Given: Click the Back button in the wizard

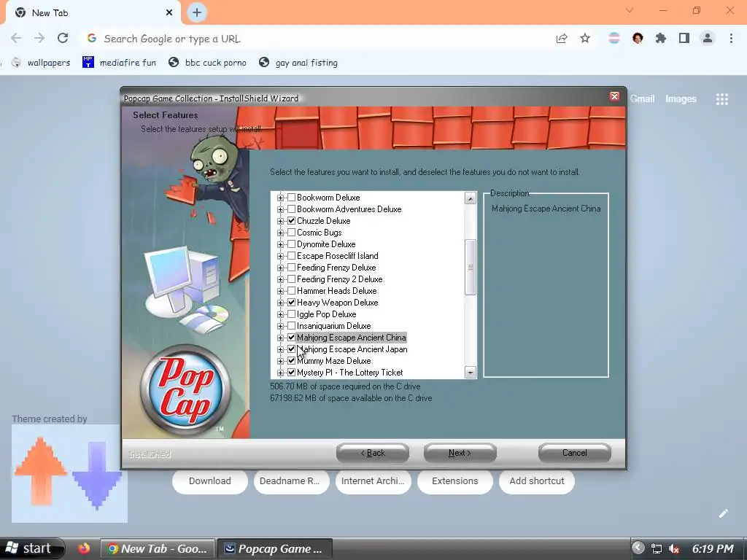Looking at the screenshot, I should tap(373, 453).
